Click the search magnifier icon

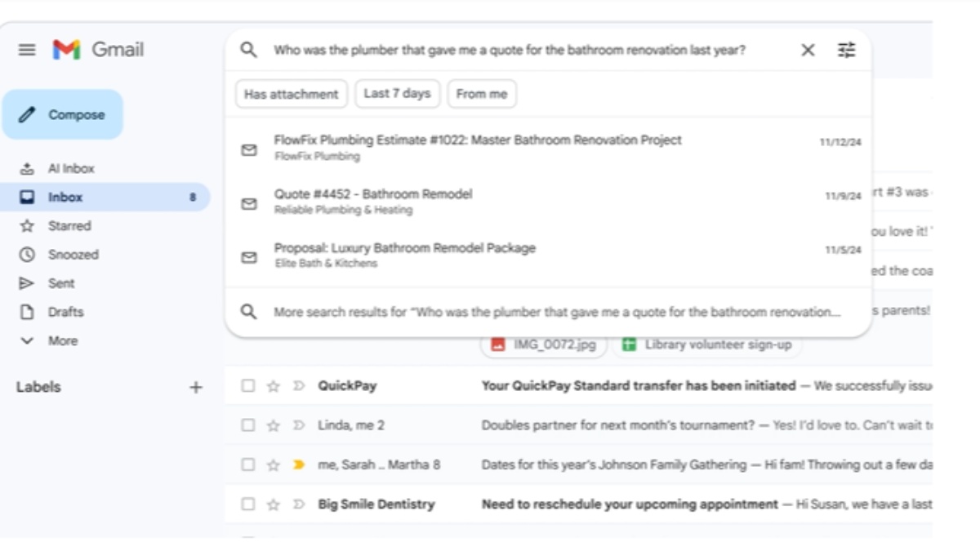[249, 51]
